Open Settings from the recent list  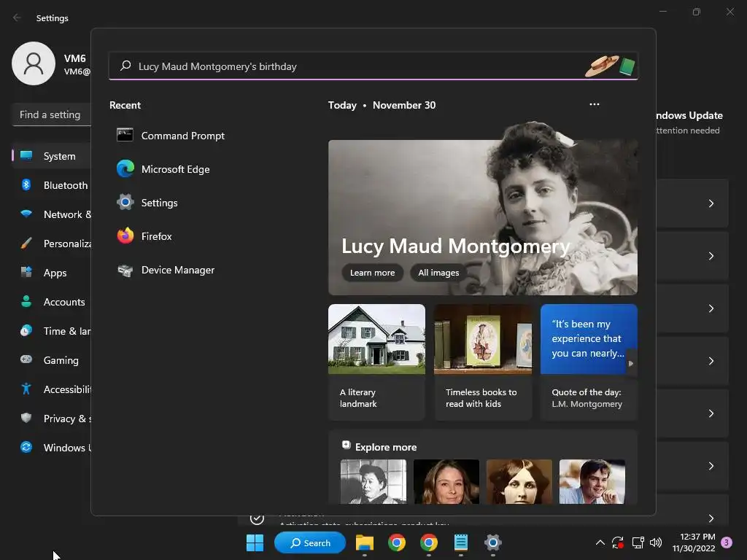click(x=147, y=203)
